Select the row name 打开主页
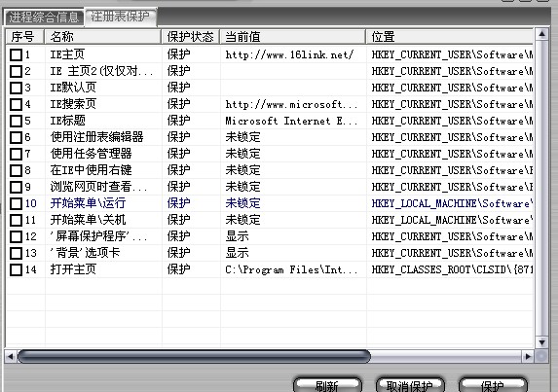Screen dimensions: 558x392 point(73,269)
